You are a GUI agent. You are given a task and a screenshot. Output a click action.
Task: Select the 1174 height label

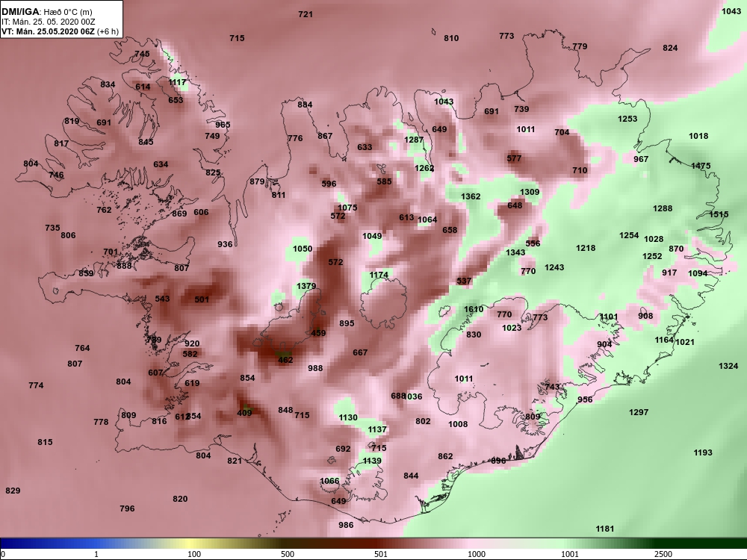[379, 275]
